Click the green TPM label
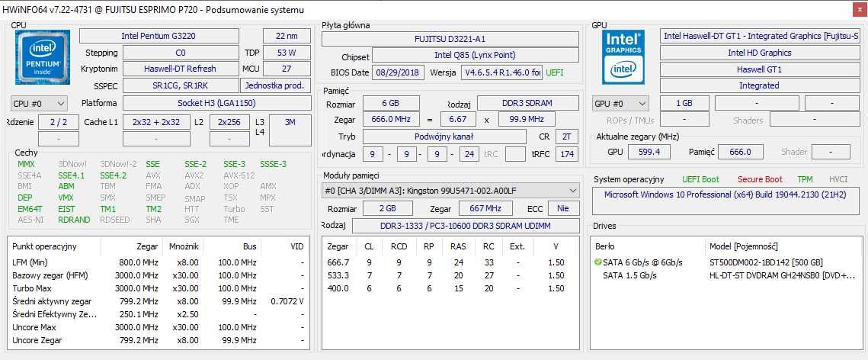868x360 pixels. point(805,179)
